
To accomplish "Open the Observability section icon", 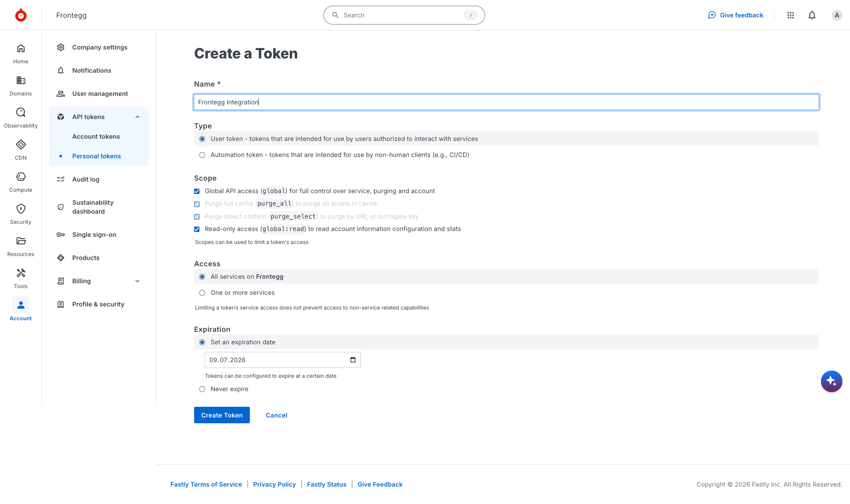I will (x=21, y=112).
